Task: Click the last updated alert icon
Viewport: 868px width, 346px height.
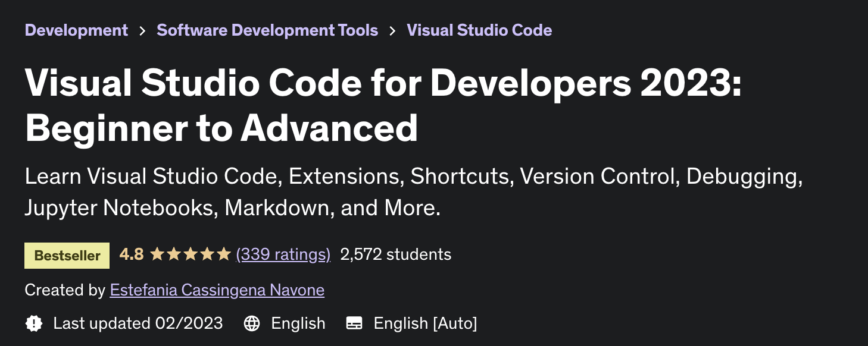Action: (x=34, y=323)
